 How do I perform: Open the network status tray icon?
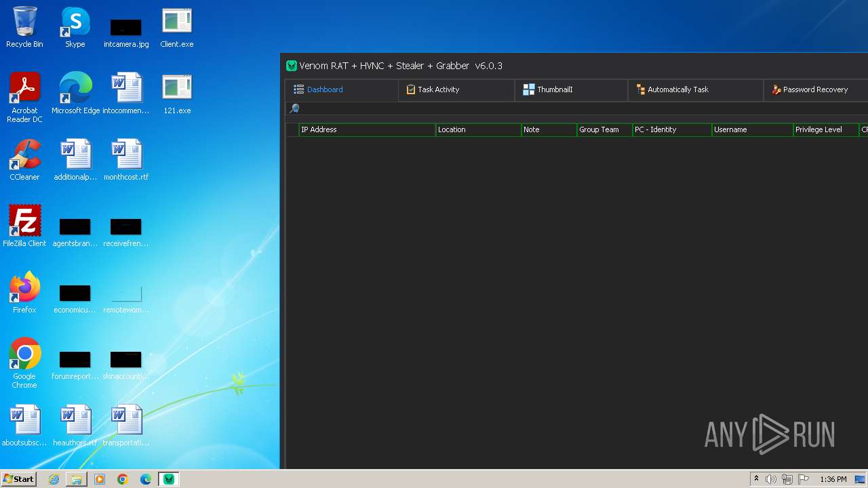pyautogui.click(x=787, y=479)
